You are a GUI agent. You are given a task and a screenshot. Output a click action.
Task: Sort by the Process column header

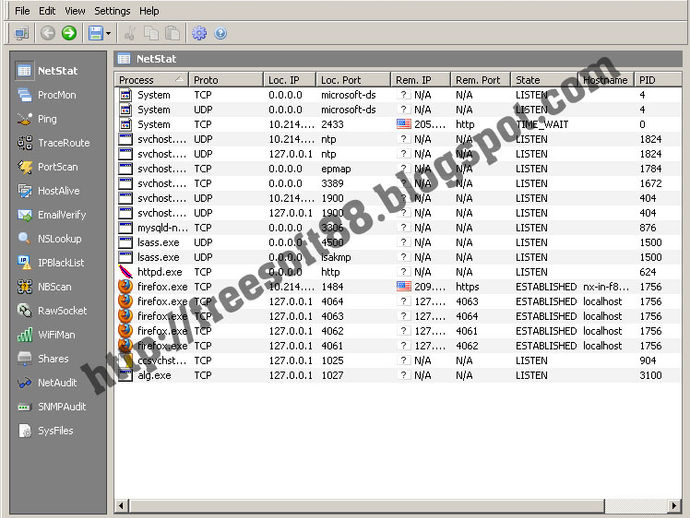pyautogui.click(x=151, y=80)
